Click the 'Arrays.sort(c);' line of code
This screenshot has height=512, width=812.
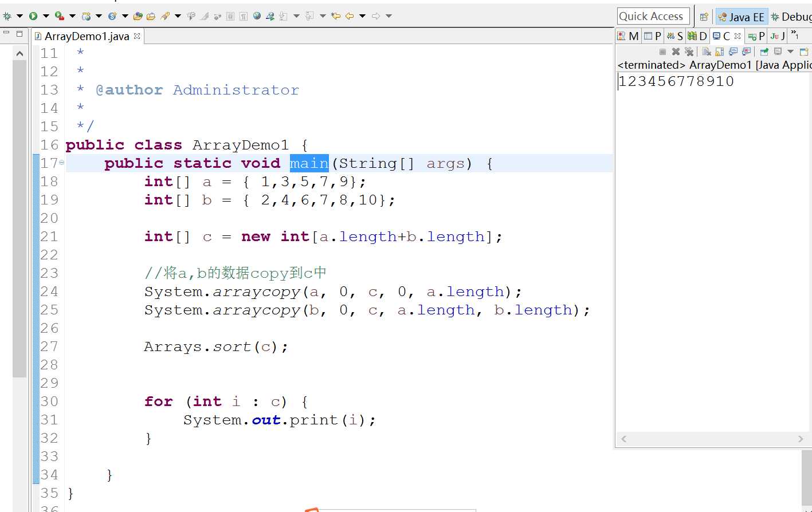click(216, 346)
